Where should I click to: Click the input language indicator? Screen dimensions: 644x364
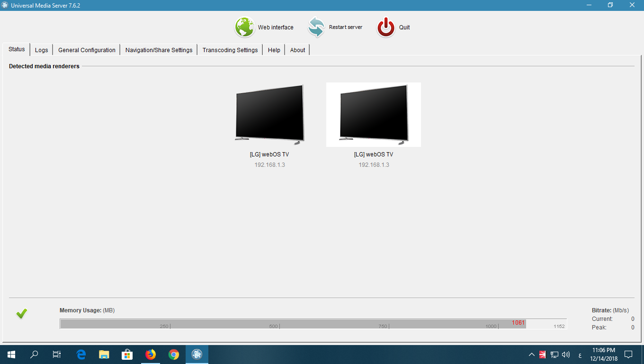[580, 355]
